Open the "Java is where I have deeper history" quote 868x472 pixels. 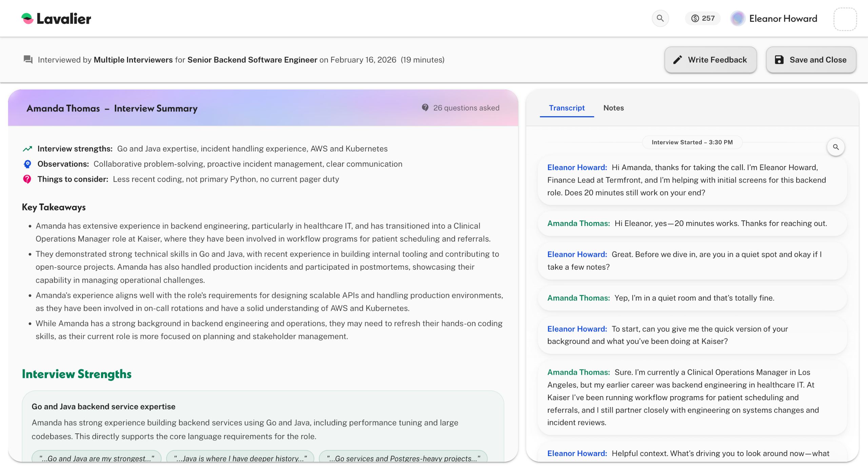(x=240, y=457)
